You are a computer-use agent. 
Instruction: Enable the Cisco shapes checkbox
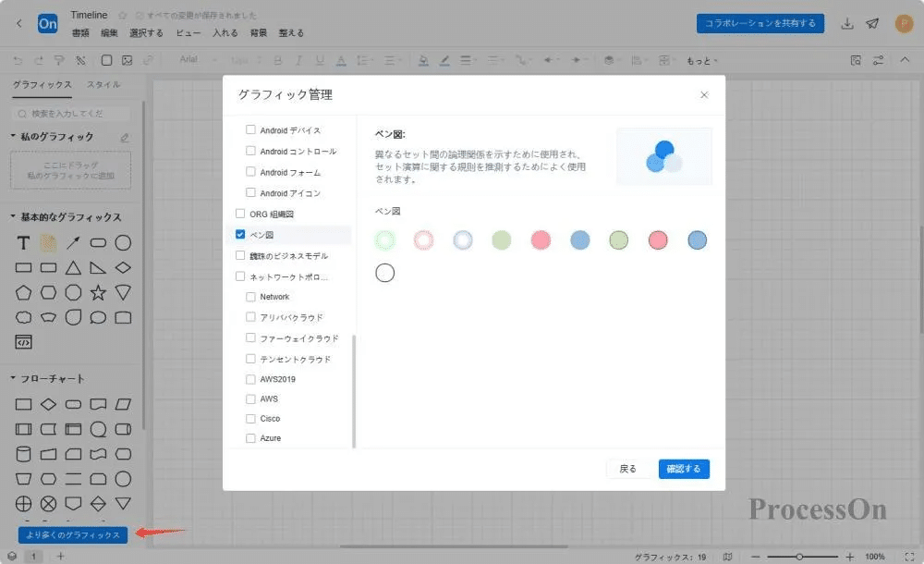pyautogui.click(x=249, y=418)
